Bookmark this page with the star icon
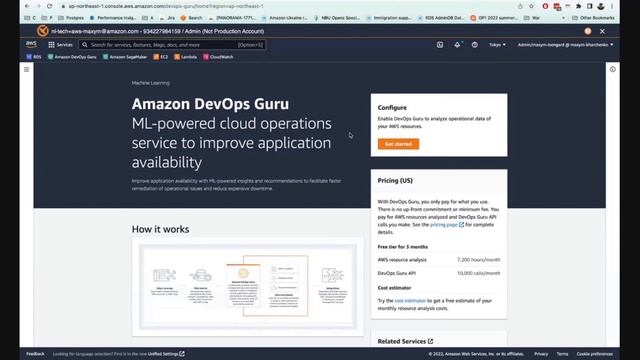Viewport: 640px width, 360px height. coord(531,6)
